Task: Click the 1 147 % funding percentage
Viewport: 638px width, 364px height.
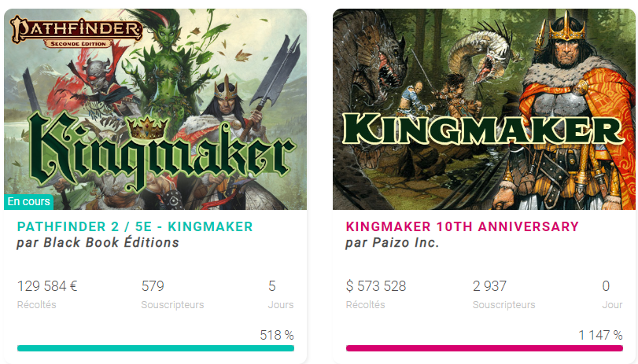Action: pyautogui.click(x=600, y=336)
